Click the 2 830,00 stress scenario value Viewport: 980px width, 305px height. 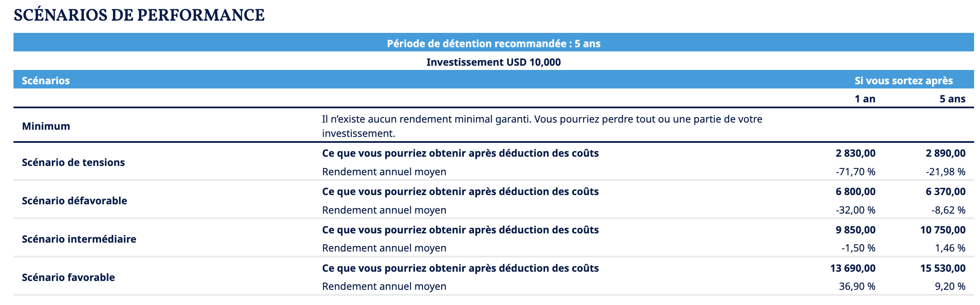point(855,153)
